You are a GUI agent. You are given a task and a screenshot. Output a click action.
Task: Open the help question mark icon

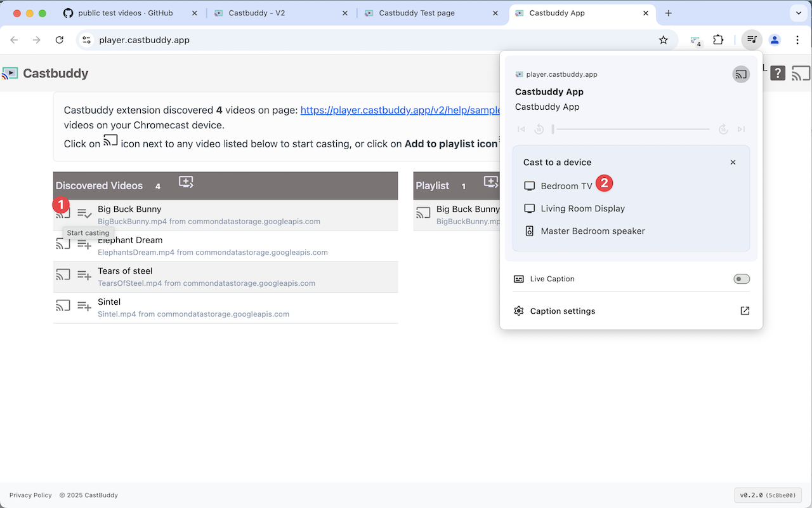click(778, 73)
